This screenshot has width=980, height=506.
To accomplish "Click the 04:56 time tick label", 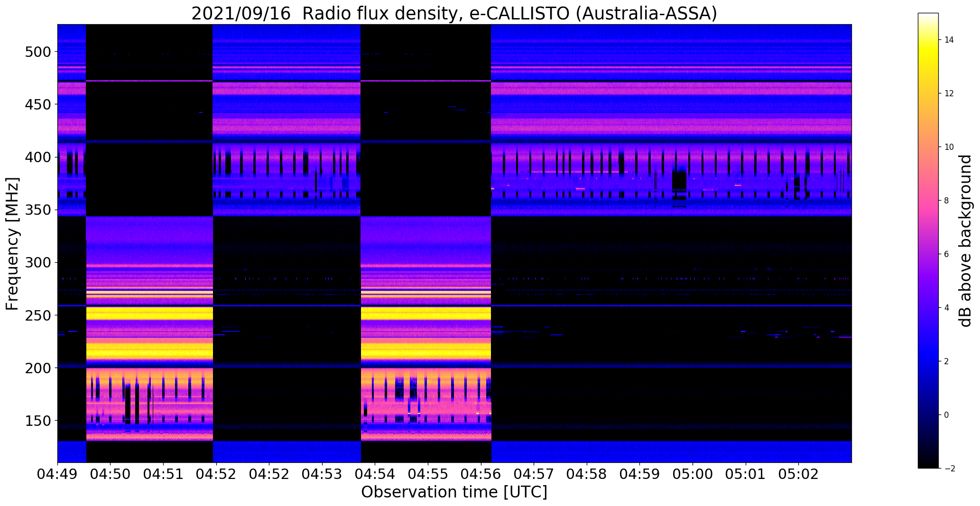I will point(481,474).
